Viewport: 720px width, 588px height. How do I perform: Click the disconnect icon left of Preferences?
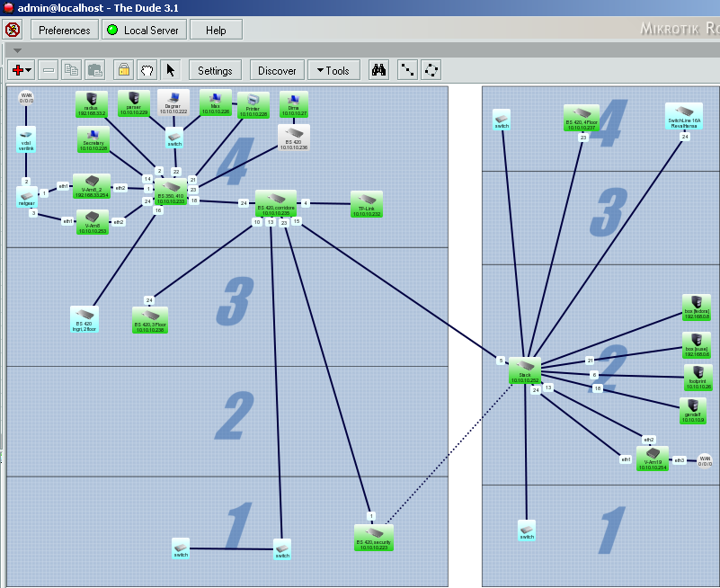coord(13,30)
